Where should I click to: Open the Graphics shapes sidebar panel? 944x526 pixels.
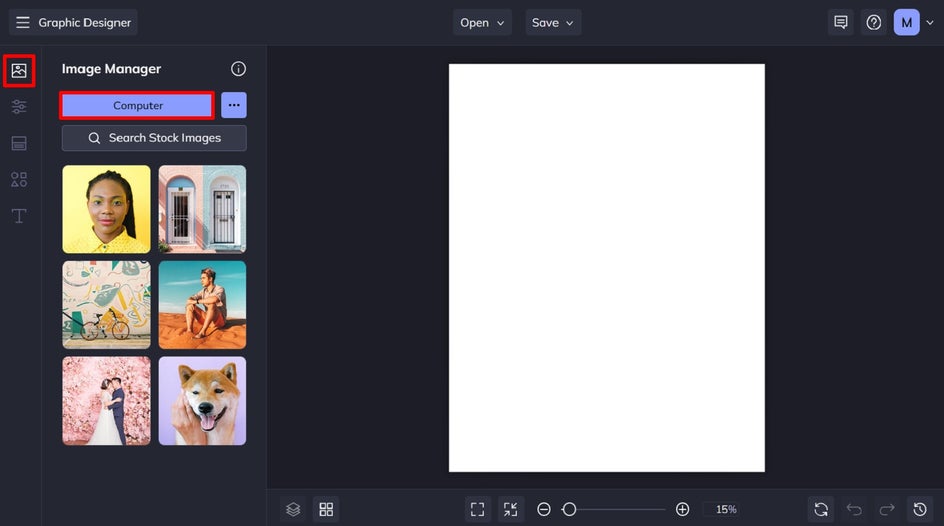pos(19,179)
